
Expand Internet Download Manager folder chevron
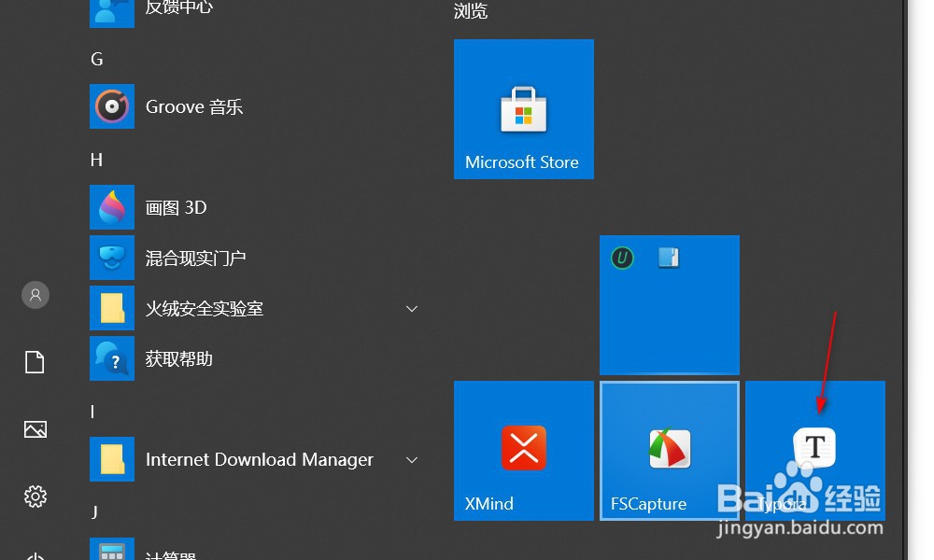tap(412, 460)
